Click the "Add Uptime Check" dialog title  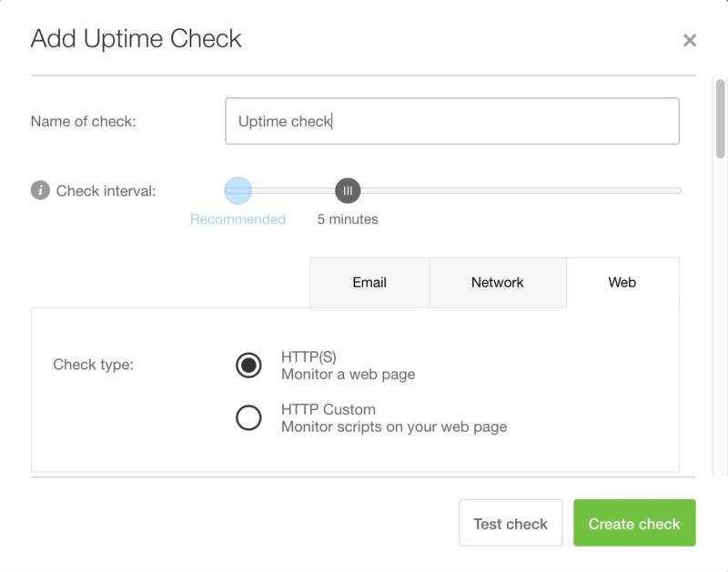[x=136, y=39]
